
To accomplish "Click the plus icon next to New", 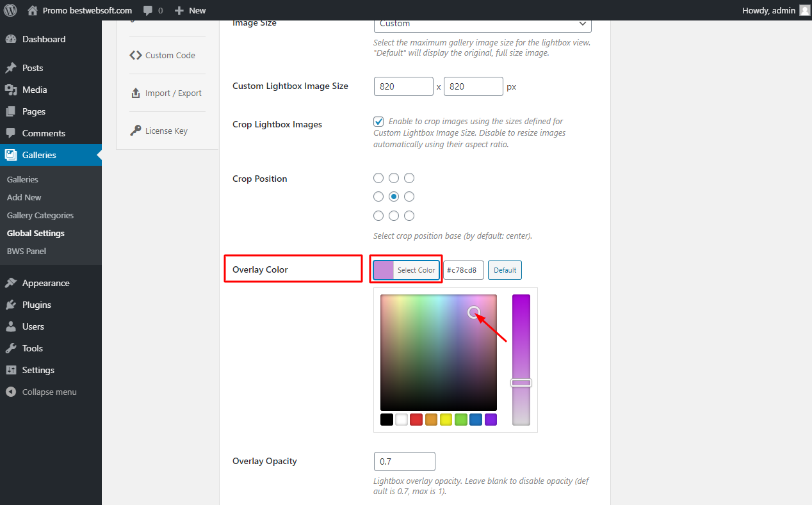I will pyautogui.click(x=179, y=11).
